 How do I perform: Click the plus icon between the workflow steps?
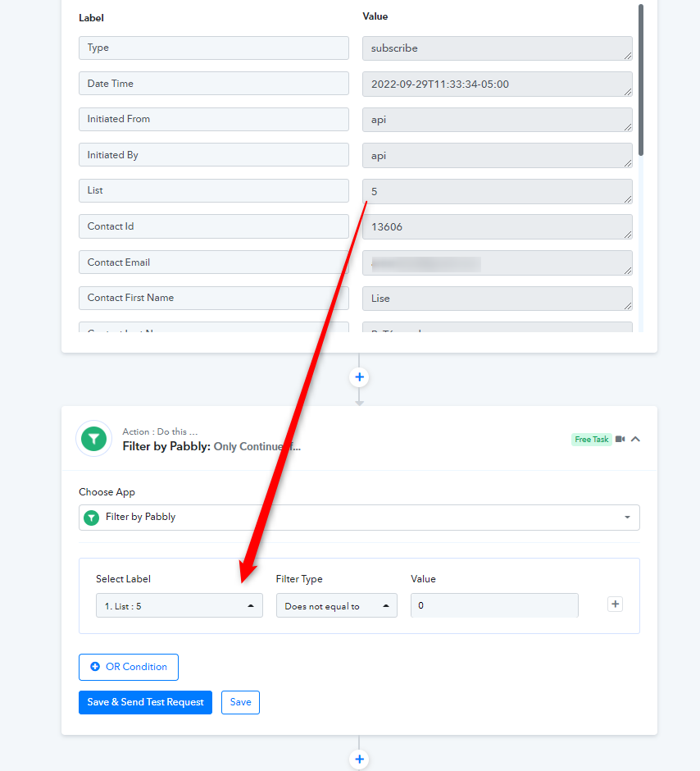(359, 377)
